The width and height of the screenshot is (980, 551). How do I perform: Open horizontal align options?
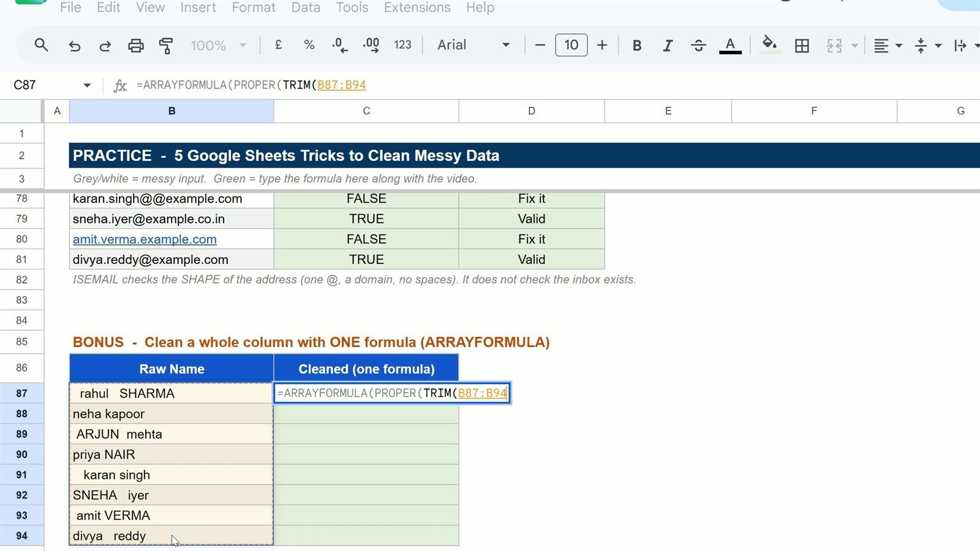[x=888, y=45]
